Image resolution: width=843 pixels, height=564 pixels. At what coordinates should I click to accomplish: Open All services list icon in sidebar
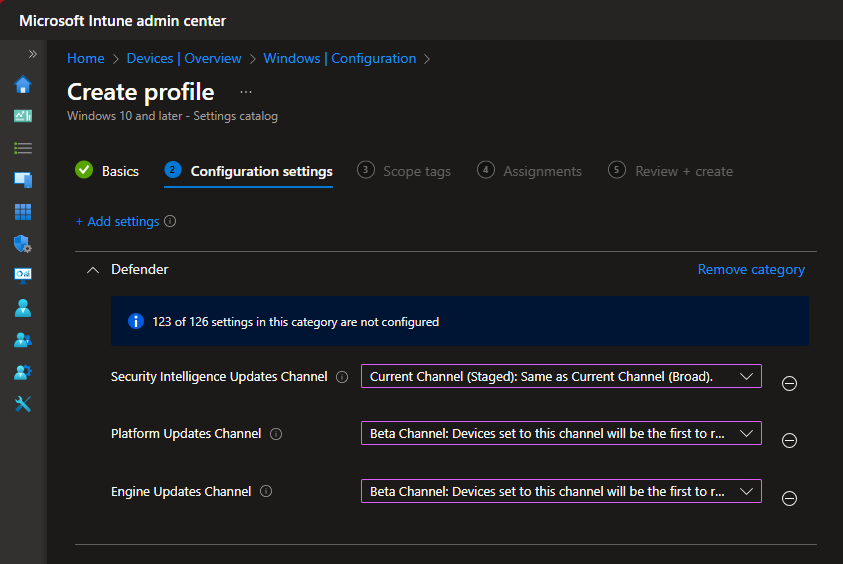(x=23, y=148)
